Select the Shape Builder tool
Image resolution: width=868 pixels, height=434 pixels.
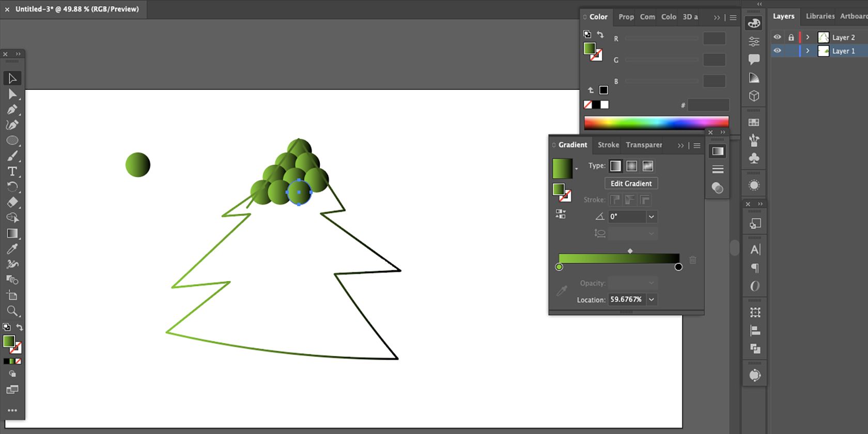[12, 218]
